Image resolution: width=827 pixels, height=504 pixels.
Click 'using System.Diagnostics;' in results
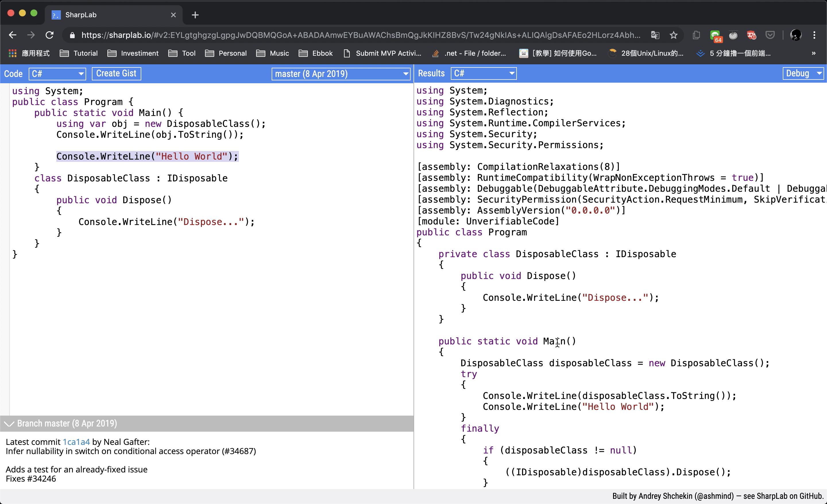coord(485,101)
